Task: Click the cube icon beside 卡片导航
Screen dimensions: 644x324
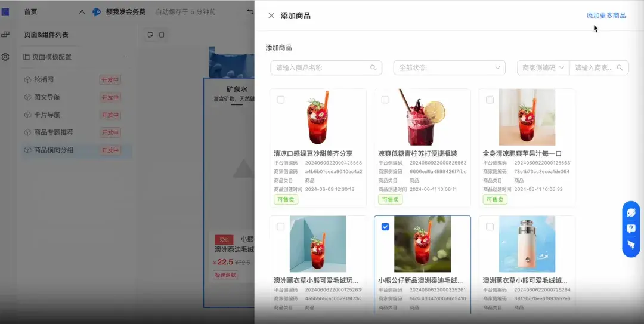Action: [x=27, y=115]
